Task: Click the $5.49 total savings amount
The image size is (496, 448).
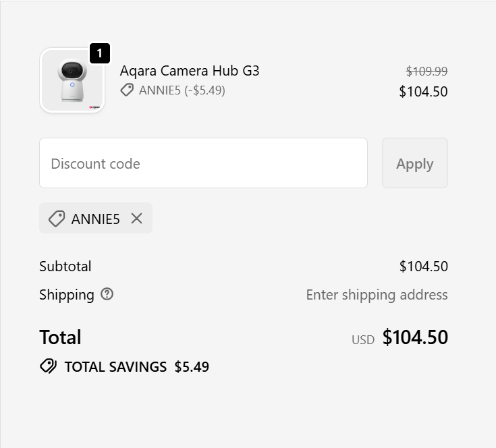Action: click(x=192, y=367)
